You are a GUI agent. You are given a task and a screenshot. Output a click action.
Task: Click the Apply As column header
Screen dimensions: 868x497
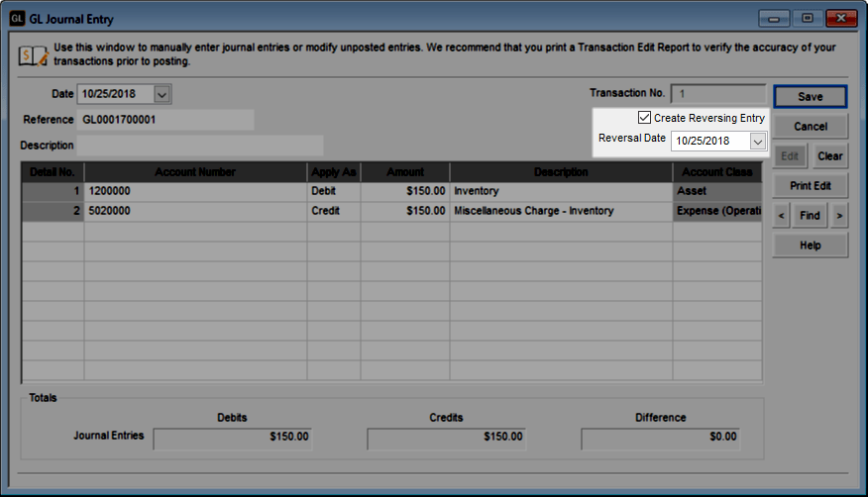(x=334, y=172)
